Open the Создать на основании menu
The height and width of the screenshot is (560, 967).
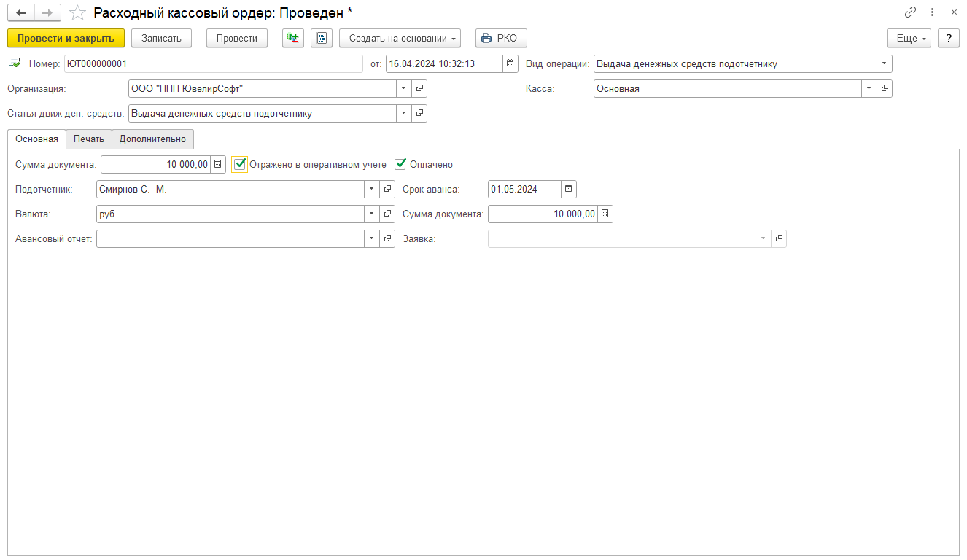[400, 38]
